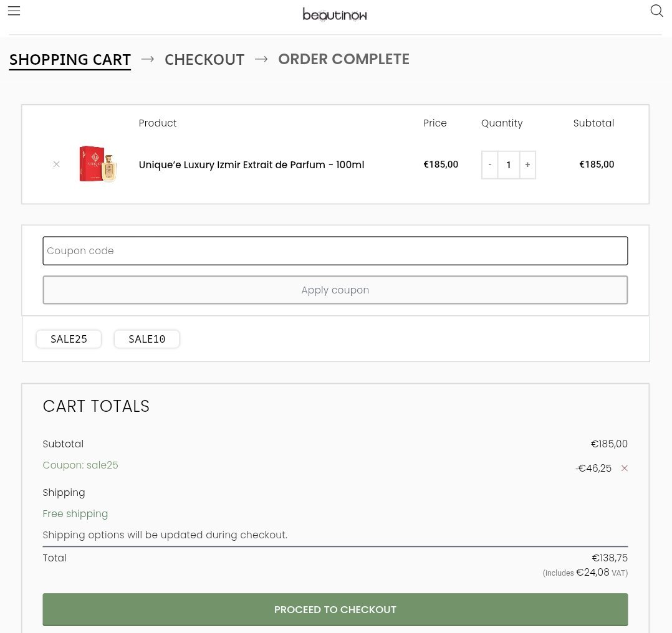
Task: Increase quantity with plus button
Action: pyautogui.click(x=527, y=165)
